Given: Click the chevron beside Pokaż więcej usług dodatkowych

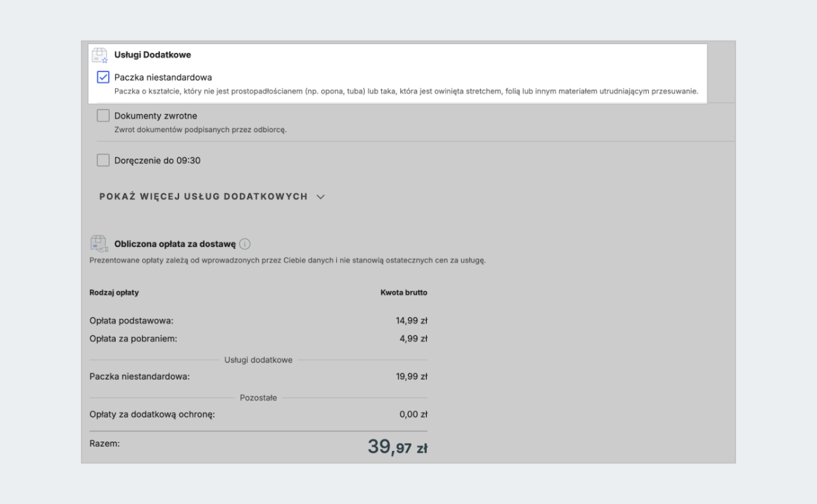Looking at the screenshot, I should coord(321,197).
